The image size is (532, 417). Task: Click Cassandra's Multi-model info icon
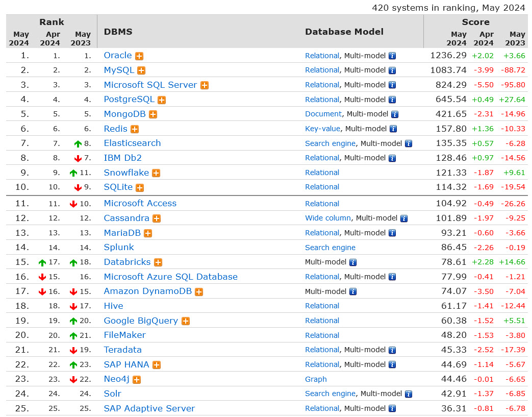403,218
